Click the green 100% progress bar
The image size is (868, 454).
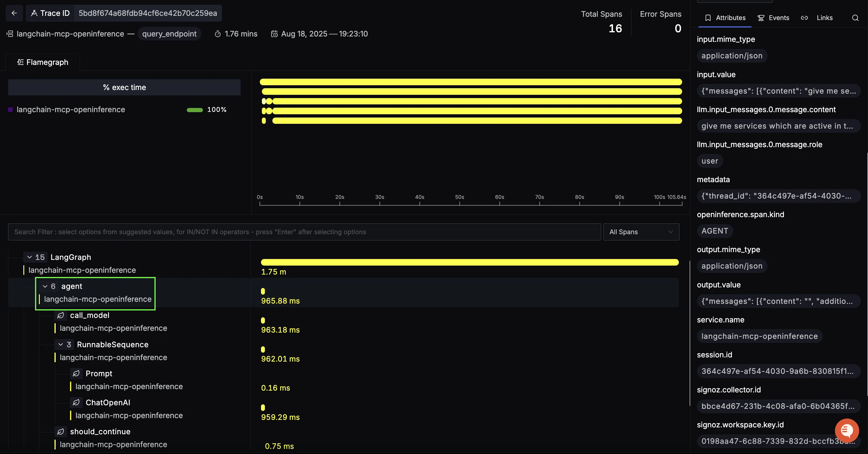pos(195,110)
